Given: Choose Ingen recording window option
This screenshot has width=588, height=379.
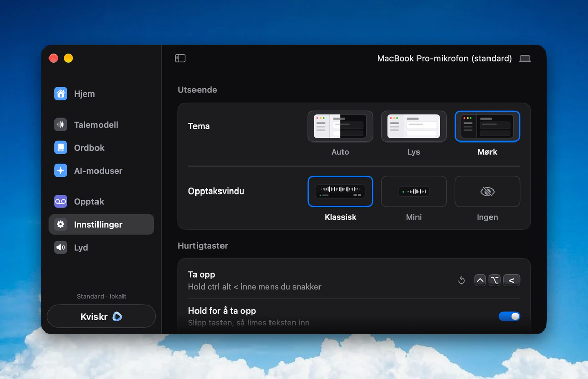Looking at the screenshot, I should click(x=487, y=192).
